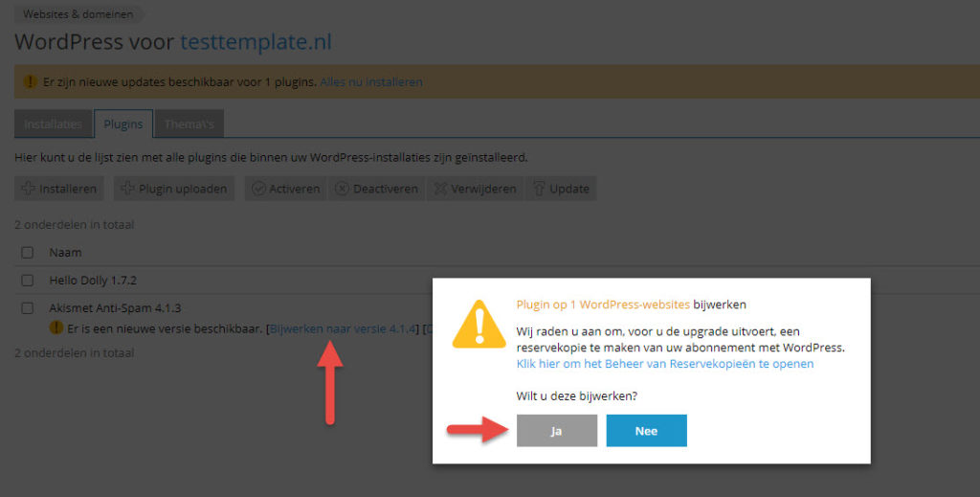The image size is (980, 497).
Task: Click the Deactiveren button
Action: click(376, 189)
